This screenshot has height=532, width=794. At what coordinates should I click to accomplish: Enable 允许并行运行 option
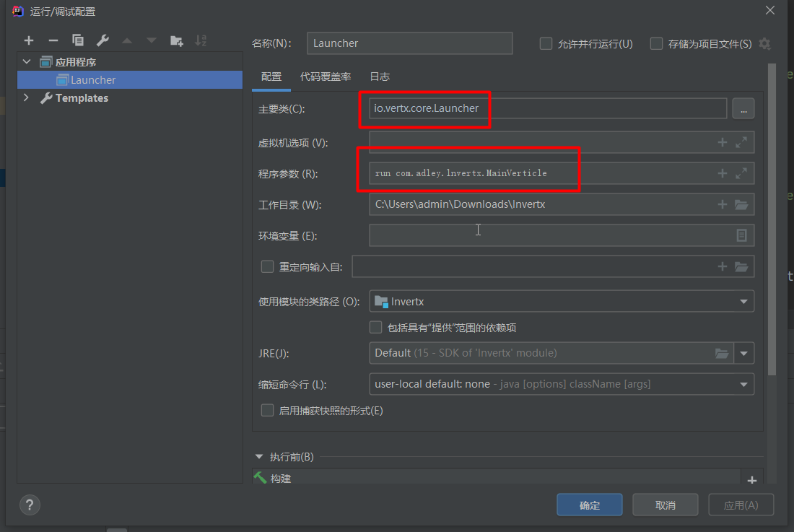[546, 43]
